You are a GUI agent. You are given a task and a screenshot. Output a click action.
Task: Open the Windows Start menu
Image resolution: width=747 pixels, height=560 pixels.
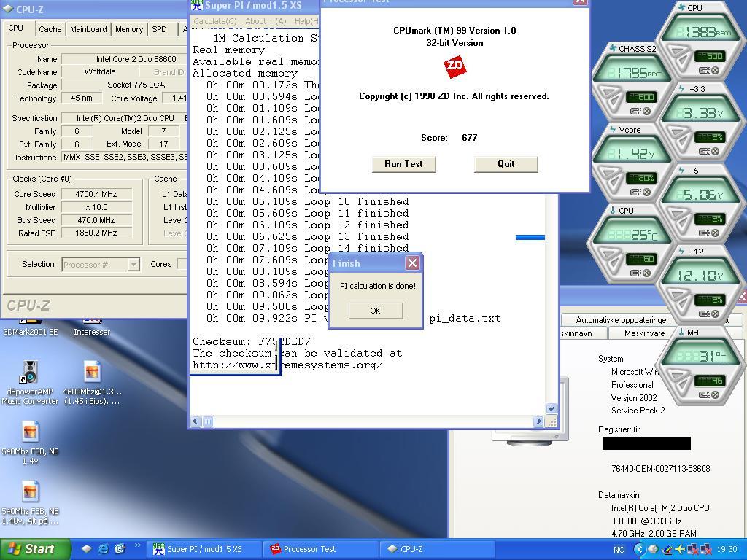click(34, 549)
